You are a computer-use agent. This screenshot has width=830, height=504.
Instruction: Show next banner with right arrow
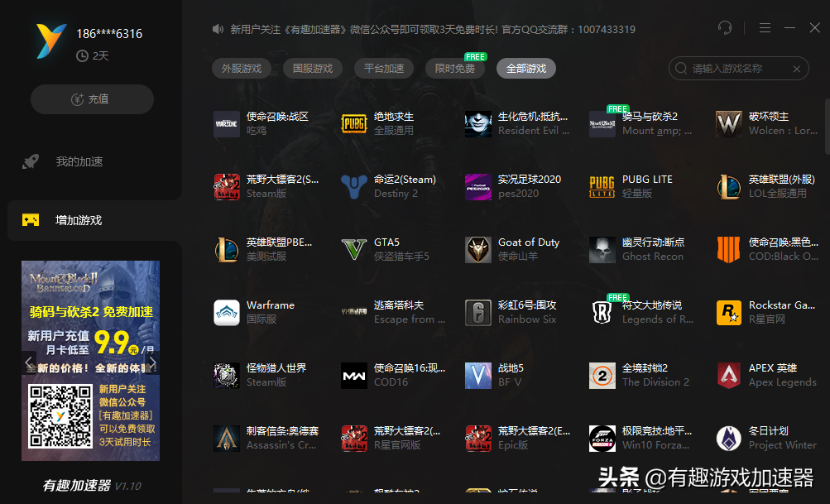[x=152, y=362]
